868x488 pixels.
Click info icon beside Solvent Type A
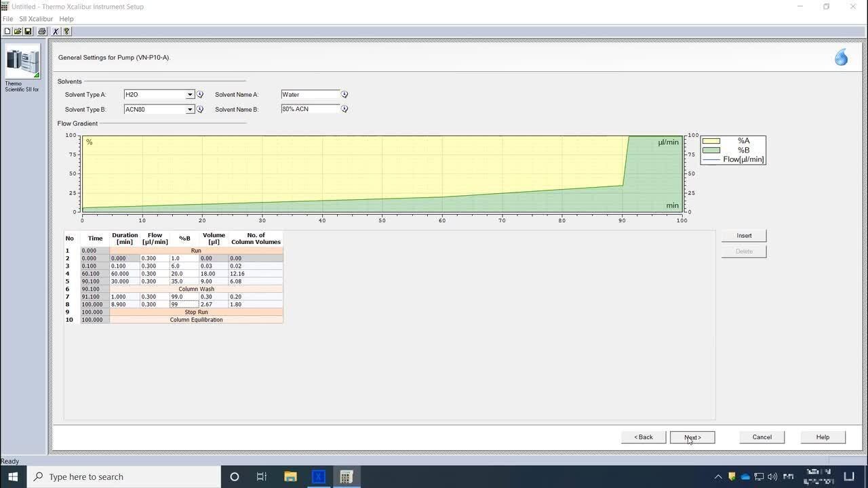pyautogui.click(x=200, y=95)
